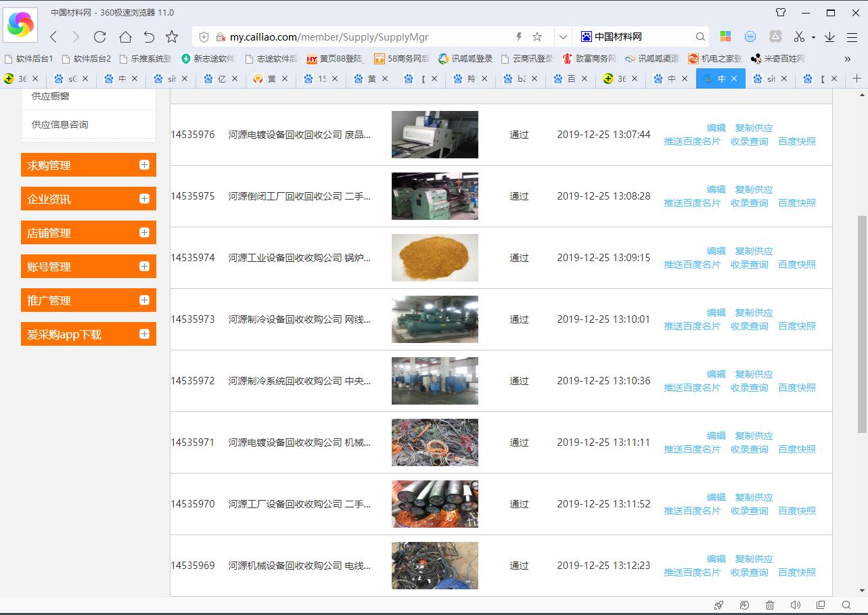Switch to the tab labeled 15
The image size is (868, 615).
322,79
